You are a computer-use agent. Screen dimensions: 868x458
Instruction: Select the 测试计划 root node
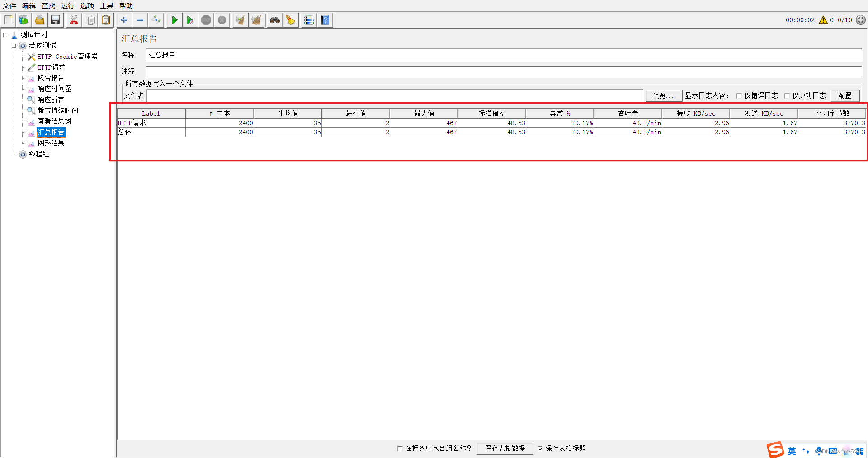[x=33, y=35]
